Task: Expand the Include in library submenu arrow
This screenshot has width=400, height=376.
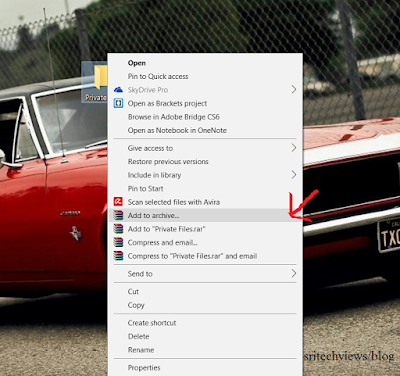Action: click(294, 175)
